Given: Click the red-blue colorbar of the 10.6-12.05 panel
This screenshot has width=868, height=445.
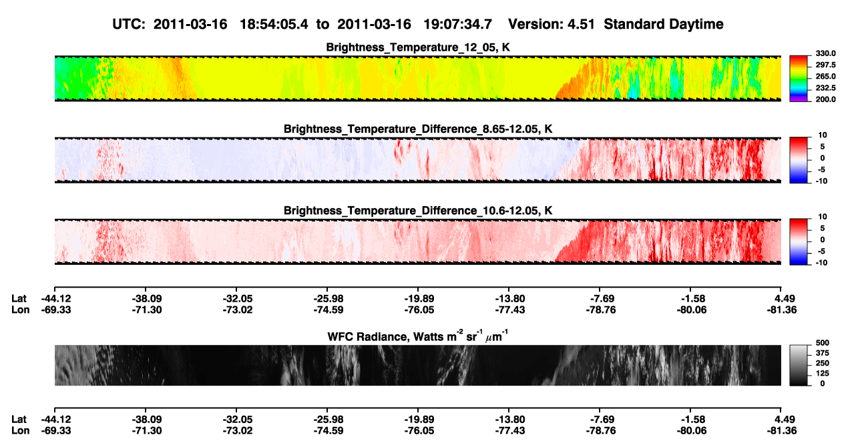Looking at the screenshot, I should click(798, 241).
